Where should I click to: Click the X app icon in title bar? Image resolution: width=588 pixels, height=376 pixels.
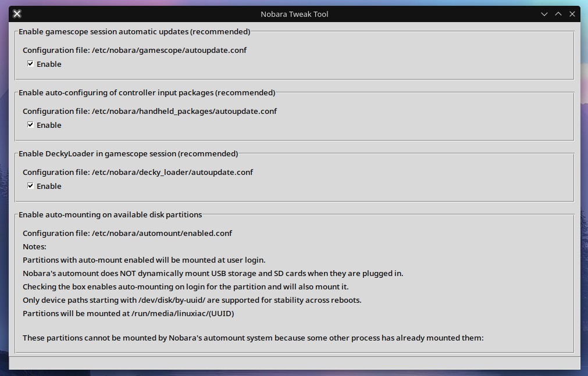coord(17,14)
